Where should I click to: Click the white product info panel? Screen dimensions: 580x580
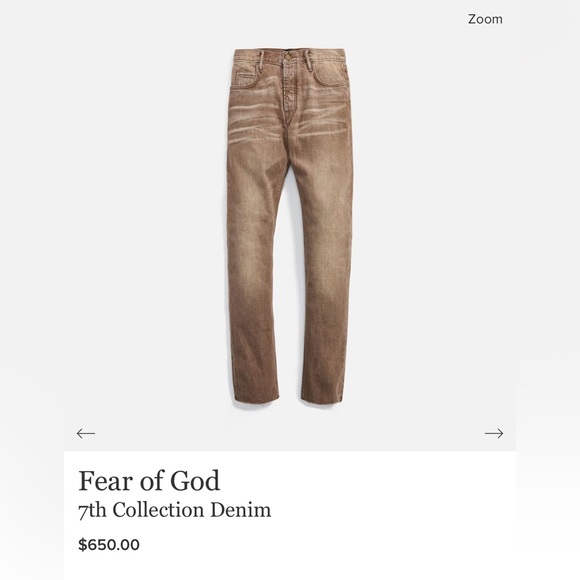(290, 515)
